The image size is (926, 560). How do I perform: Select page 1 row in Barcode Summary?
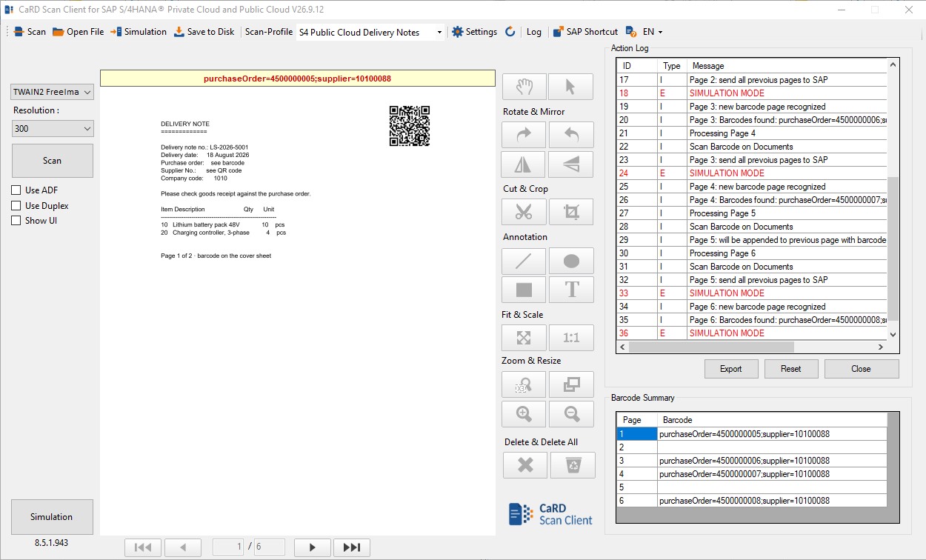pyautogui.click(x=751, y=434)
